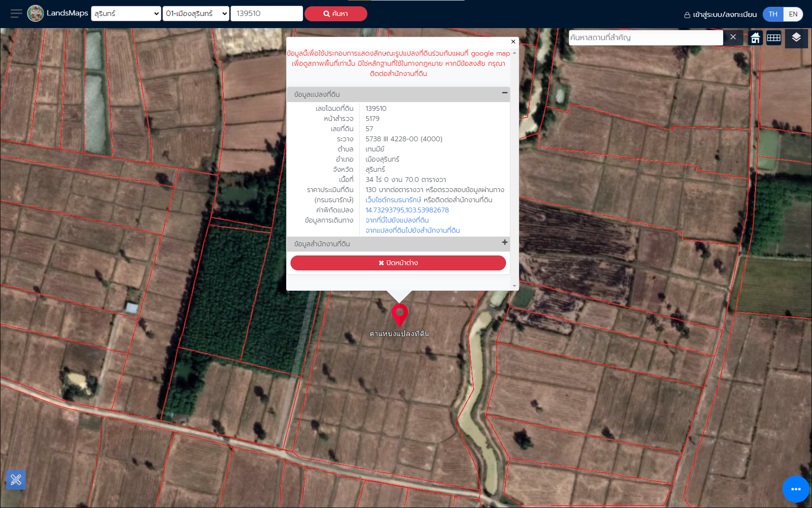Click the LandsMaps title text
812x508 pixels.
click(67, 13)
